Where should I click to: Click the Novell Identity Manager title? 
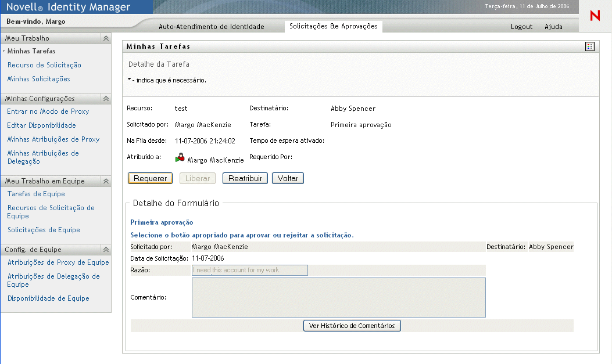(x=69, y=7)
